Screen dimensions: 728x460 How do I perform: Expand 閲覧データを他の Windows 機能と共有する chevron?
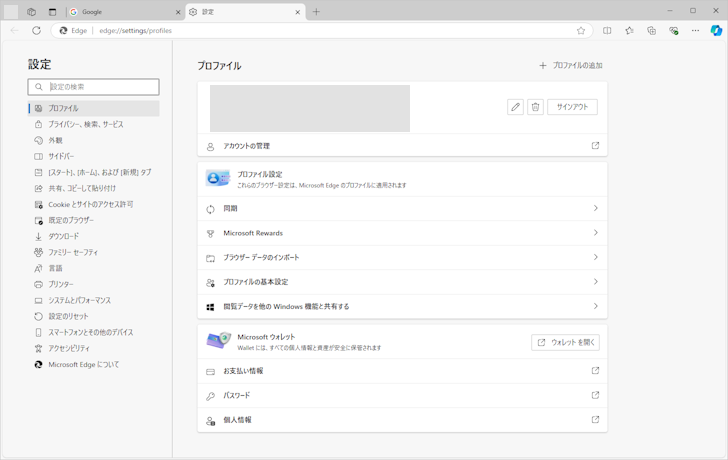tap(596, 306)
